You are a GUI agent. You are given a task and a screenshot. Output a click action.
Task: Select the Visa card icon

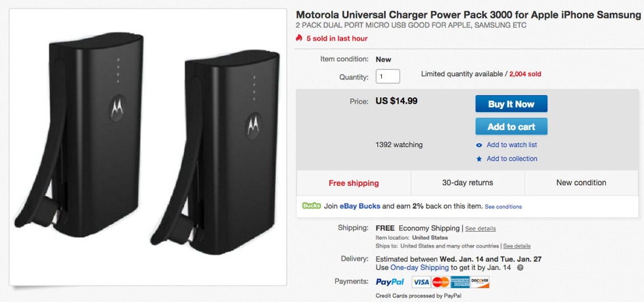tap(421, 282)
